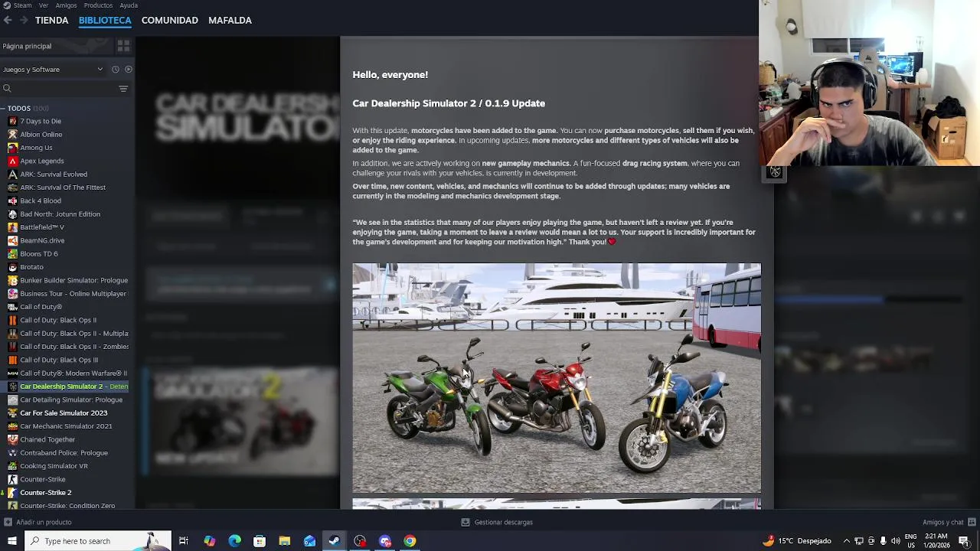Open the Productos menu
980x551 pixels.
[x=98, y=5]
